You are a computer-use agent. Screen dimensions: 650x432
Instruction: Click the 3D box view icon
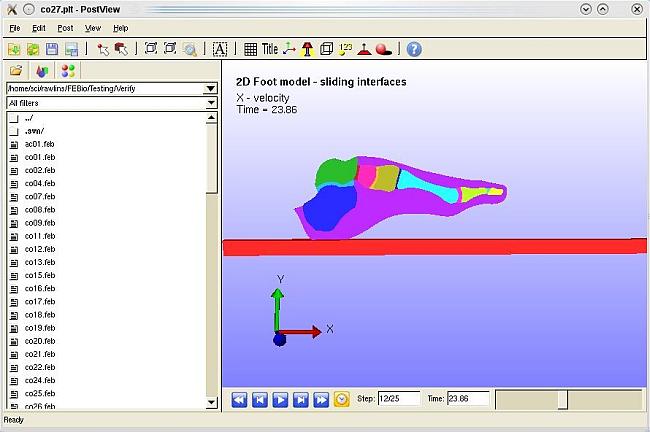click(326, 49)
